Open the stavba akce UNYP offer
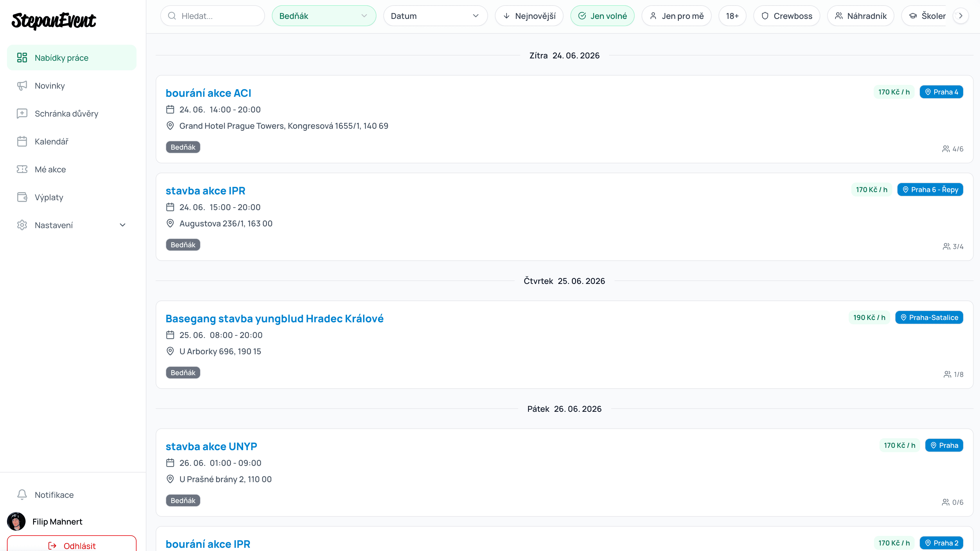 [x=211, y=446]
